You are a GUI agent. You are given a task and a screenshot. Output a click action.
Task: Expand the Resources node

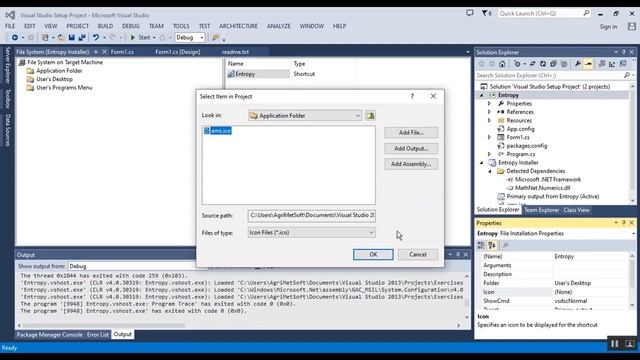(x=489, y=120)
